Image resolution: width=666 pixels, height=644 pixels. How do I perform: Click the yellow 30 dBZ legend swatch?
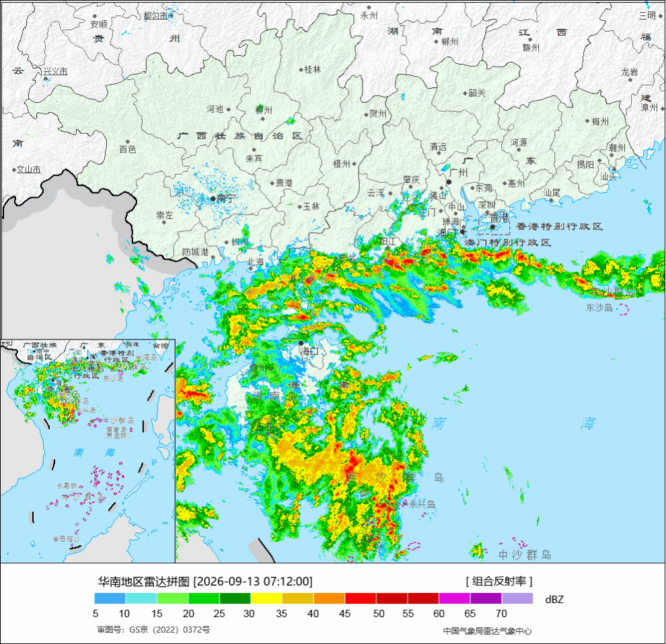pyautogui.click(x=266, y=598)
